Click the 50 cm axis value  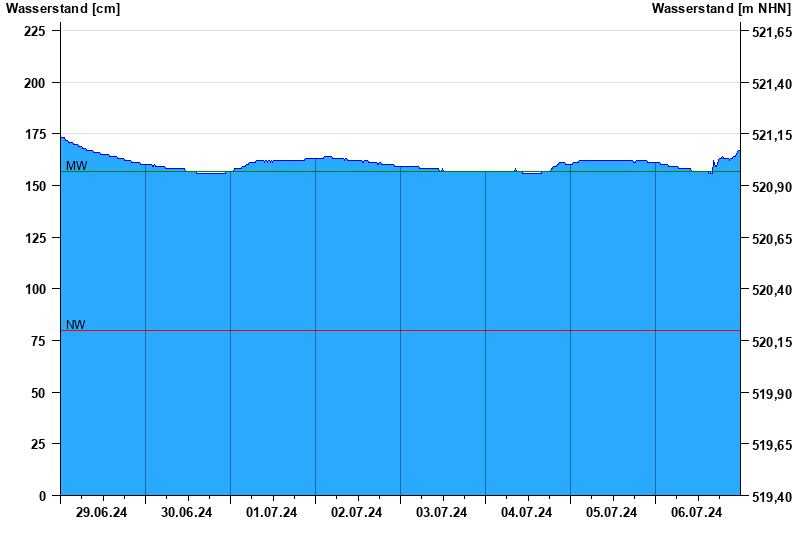[x=38, y=393]
